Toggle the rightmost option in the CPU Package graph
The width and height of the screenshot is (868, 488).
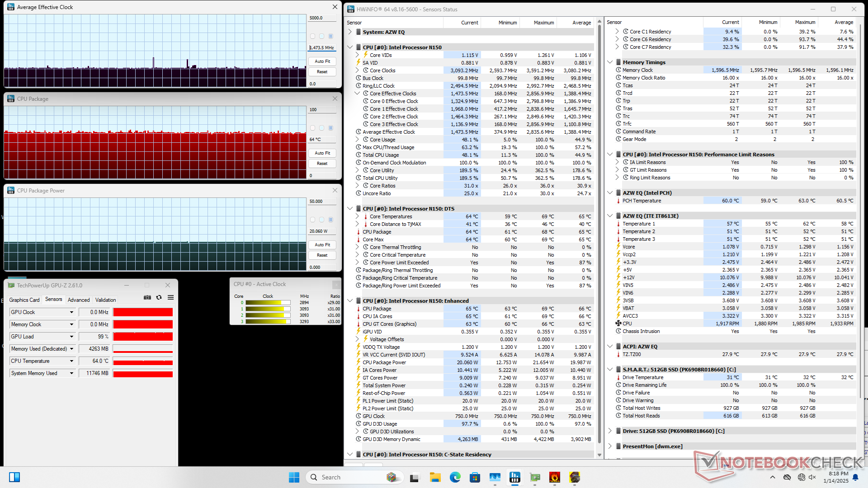pos(330,128)
